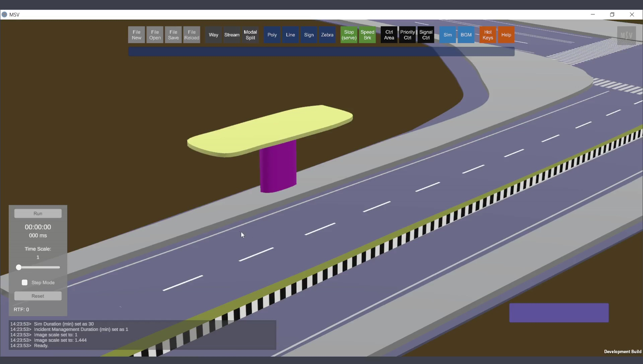Open the Modal Split tool
This screenshot has width=643, height=364.
pos(250,35)
